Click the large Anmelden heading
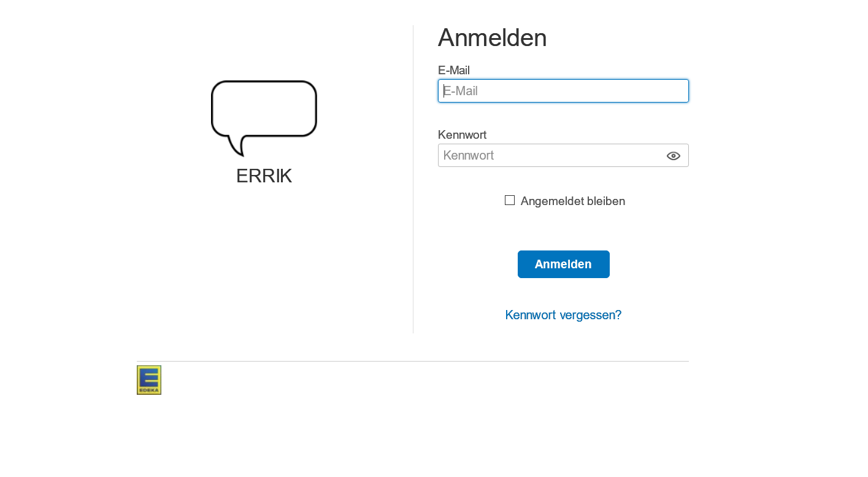Image resolution: width=868 pixels, height=477 pixels. click(x=492, y=38)
